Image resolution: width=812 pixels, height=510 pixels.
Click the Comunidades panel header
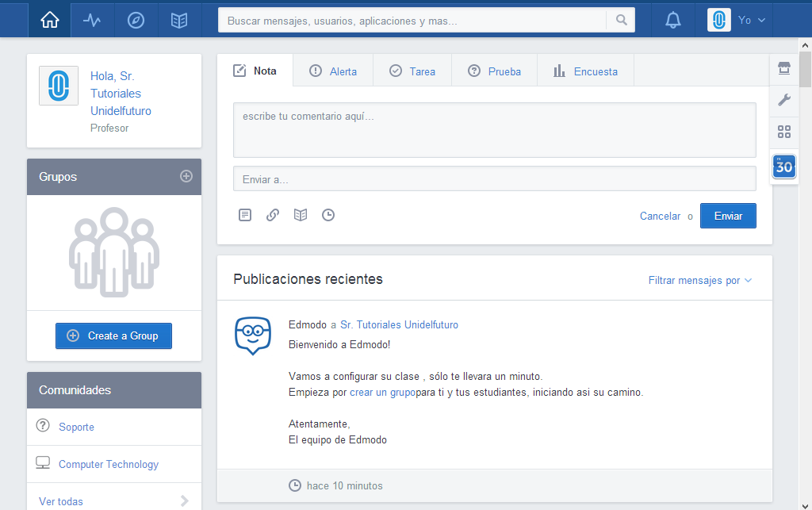pyautogui.click(x=114, y=390)
